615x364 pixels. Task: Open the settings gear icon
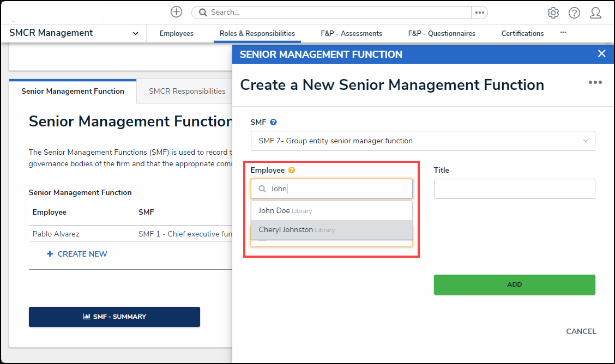(553, 13)
